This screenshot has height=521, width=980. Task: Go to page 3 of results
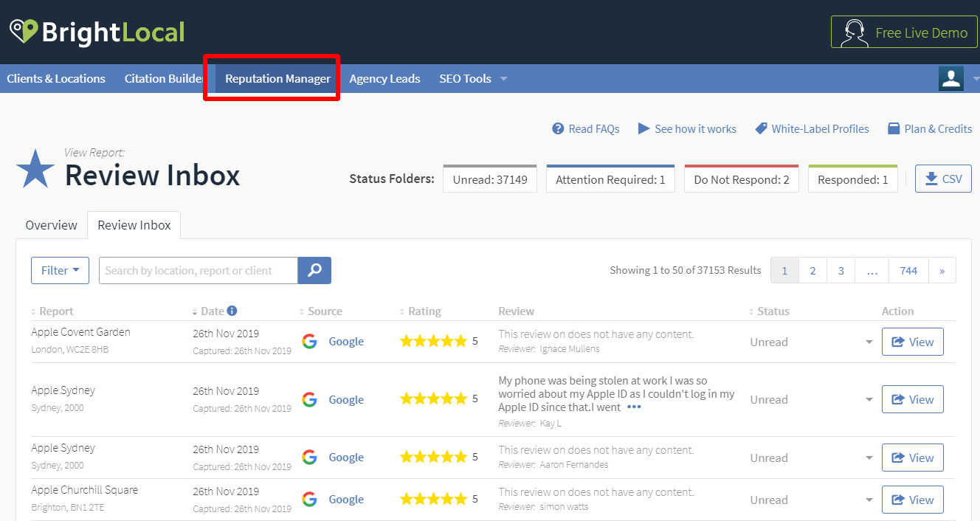click(841, 270)
